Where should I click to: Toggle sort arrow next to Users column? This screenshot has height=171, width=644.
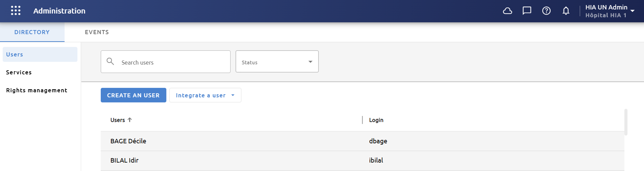point(130,120)
